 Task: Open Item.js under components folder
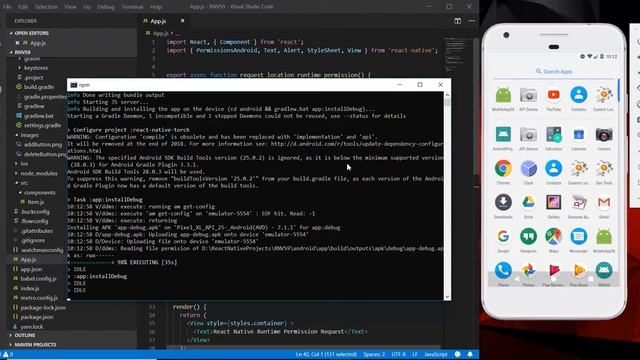tap(36, 202)
